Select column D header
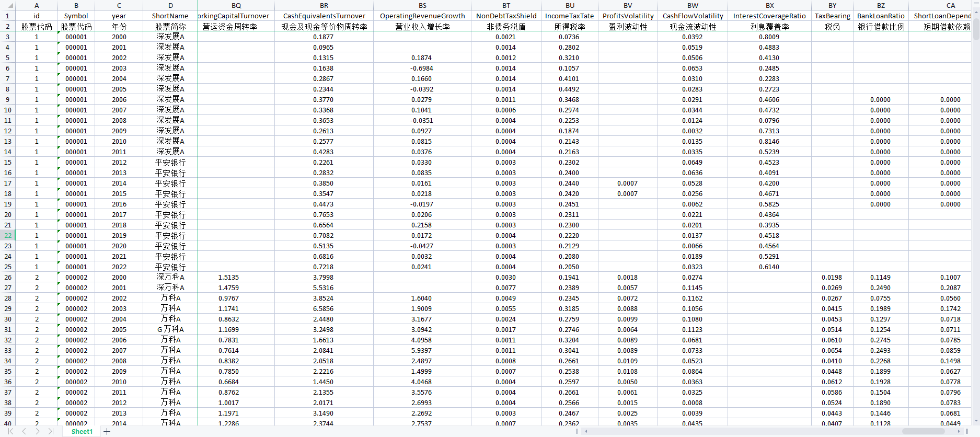 170,5
